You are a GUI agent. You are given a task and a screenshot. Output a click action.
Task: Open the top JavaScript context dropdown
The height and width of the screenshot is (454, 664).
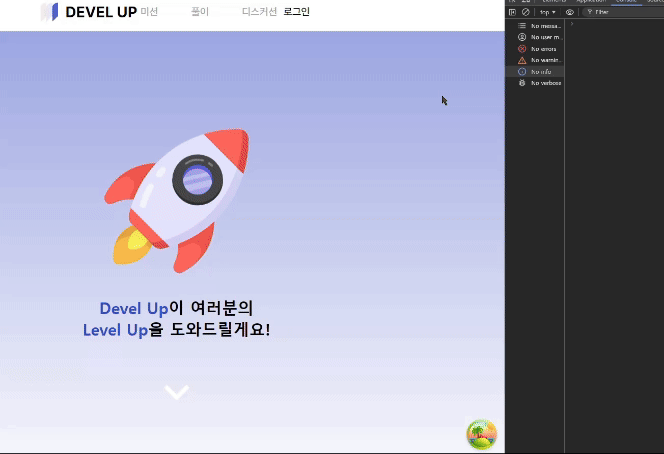548,12
